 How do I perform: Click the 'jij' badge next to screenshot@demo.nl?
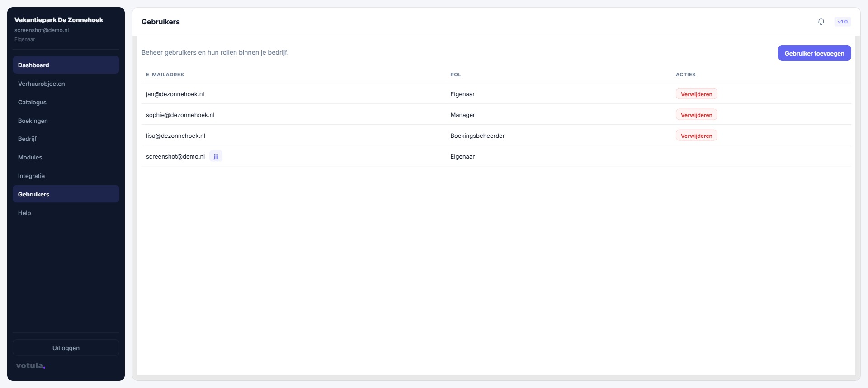point(216,157)
